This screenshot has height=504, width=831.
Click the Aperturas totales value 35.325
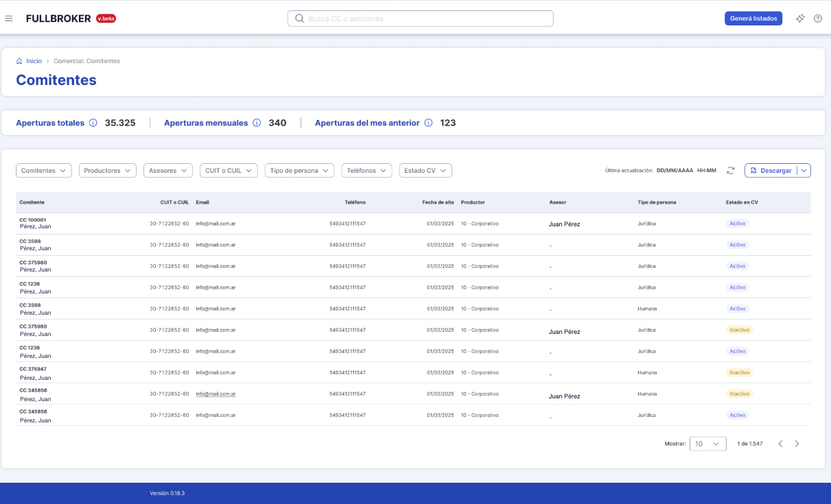tap(120, 123)
